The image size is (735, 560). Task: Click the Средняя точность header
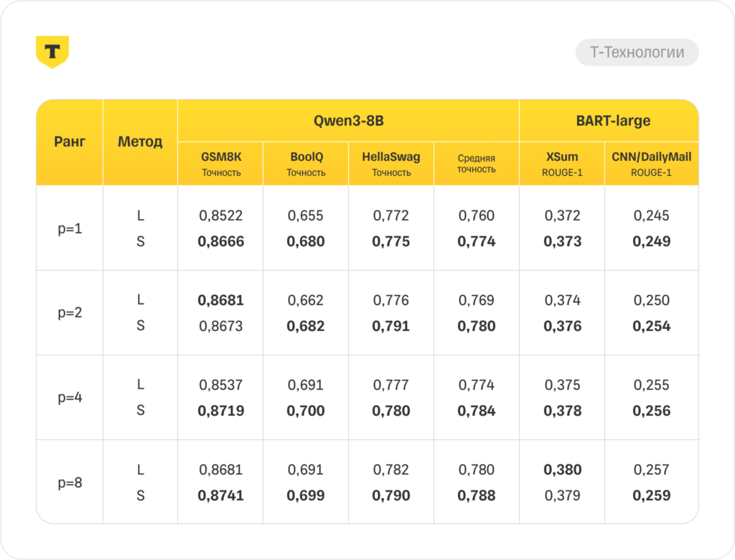(x=477, y=164)
